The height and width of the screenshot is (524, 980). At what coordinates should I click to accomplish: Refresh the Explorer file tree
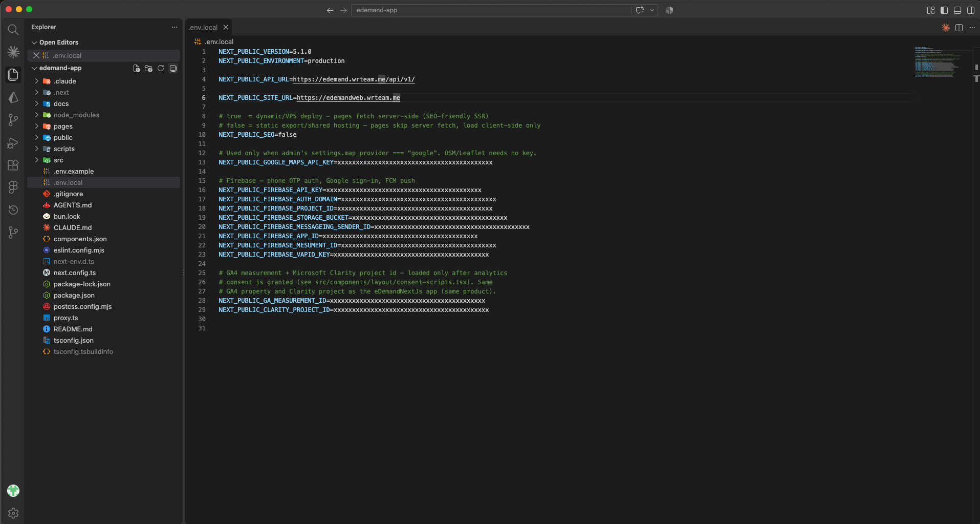pos(161,68)
